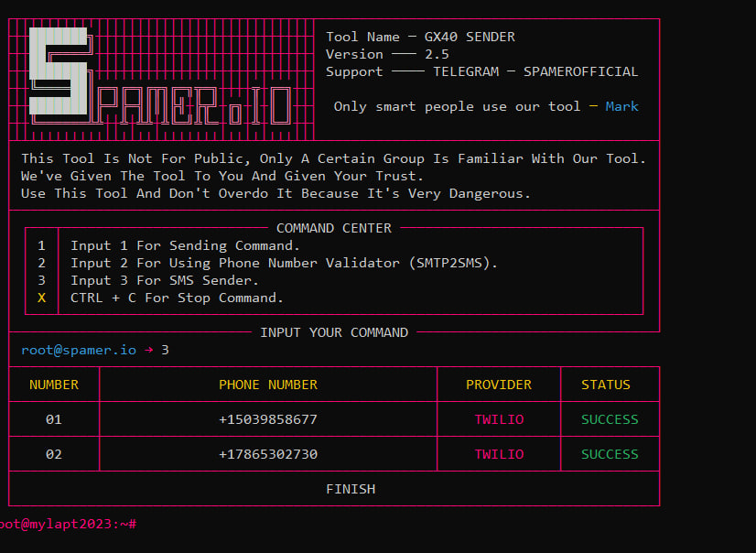This screenshot has width=756, height=553.
Task: Click TWILIO provider in row 02
Action: click(499, 454)
